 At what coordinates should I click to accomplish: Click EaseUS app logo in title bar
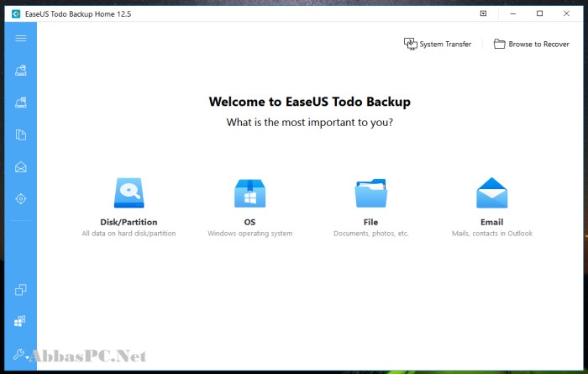(x=16, y=14)
